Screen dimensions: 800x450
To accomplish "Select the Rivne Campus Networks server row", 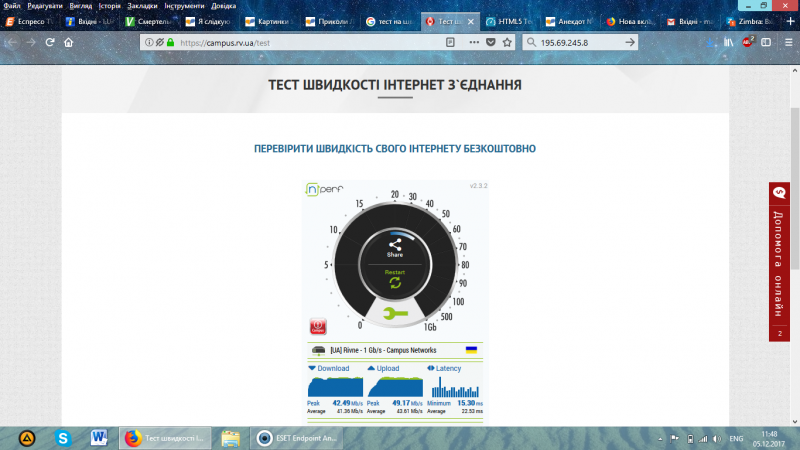I will [x=395, y=350].
